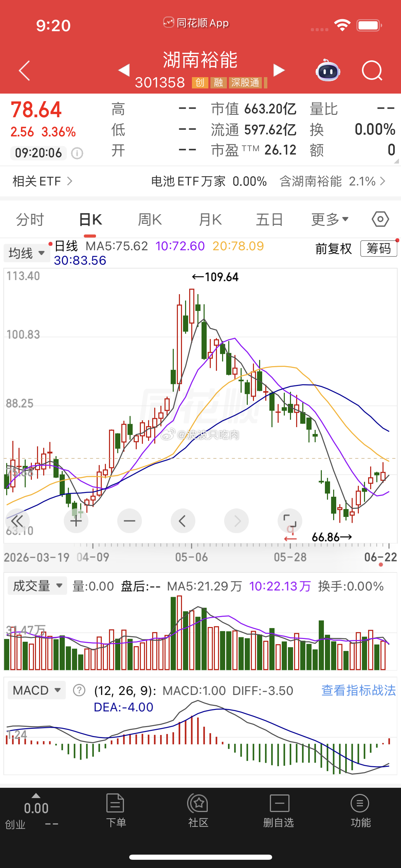This screenshot has width=401, height=868.
Task: Move chart left with the left chevron
Action: 183,521
